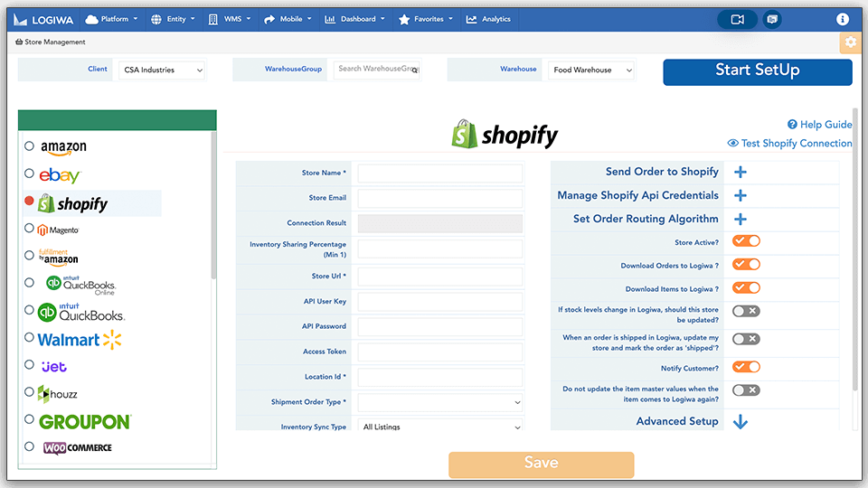Select the Walmart radio button
Image resolution: width=868 pixels, height=488 pixels.
29,337
